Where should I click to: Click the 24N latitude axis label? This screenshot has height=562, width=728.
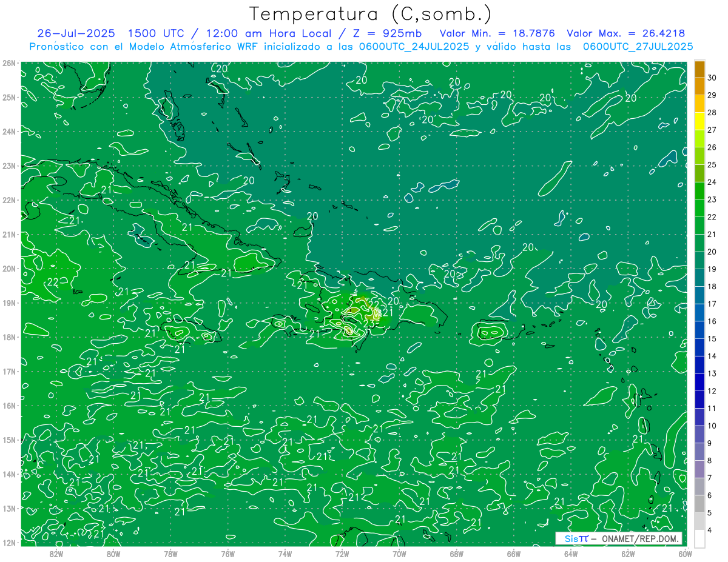tap(9, 132)
